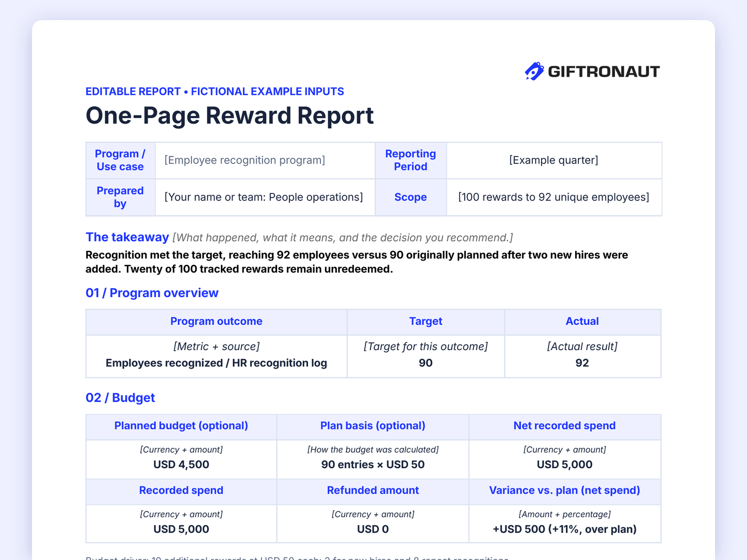This screenshot has height=560, width=747.
Task: Click 'Employees recognized / HR recognition log'
Action: click(x=216, y=363)
